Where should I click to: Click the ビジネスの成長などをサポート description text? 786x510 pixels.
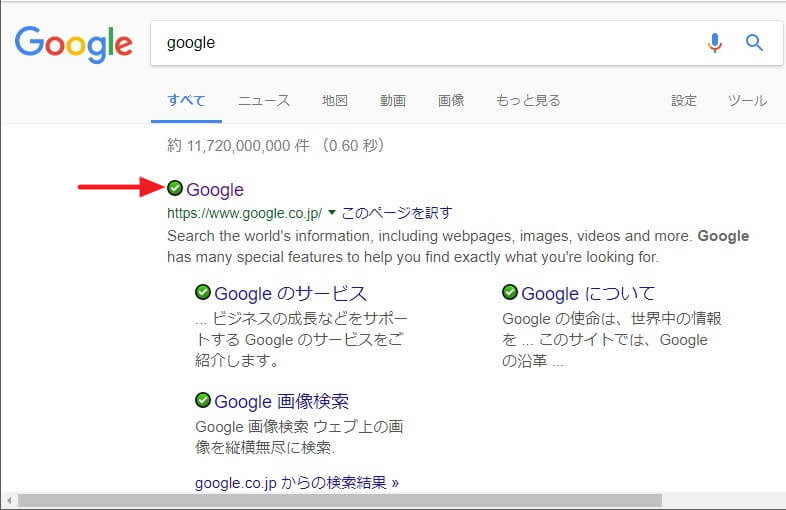(301, 339)
